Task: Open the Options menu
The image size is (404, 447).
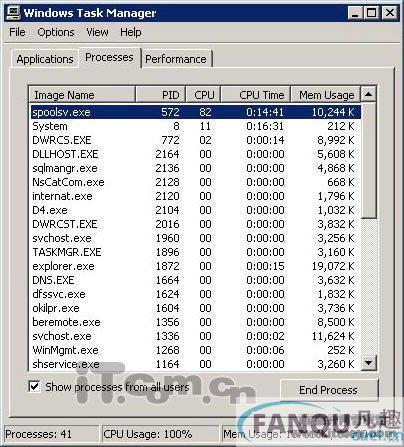Action: [56, 32]
